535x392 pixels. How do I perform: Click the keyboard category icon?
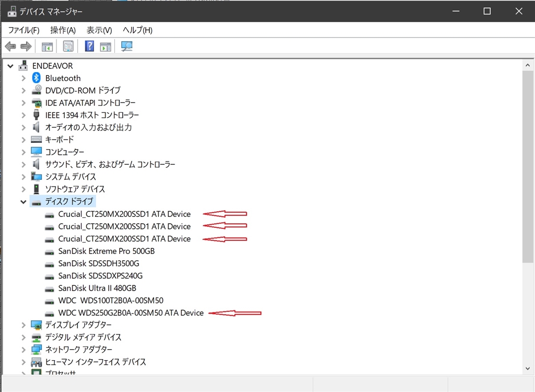click(37, 140)
